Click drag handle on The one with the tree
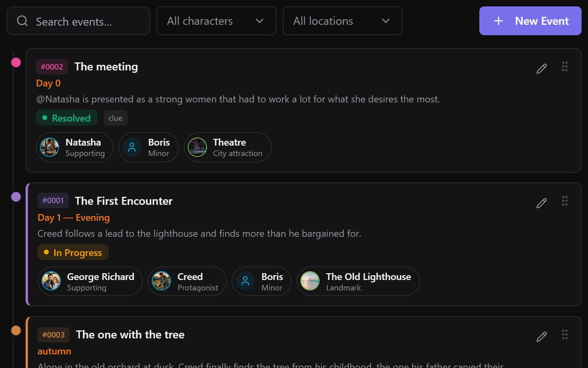 (x=565, y=334)
